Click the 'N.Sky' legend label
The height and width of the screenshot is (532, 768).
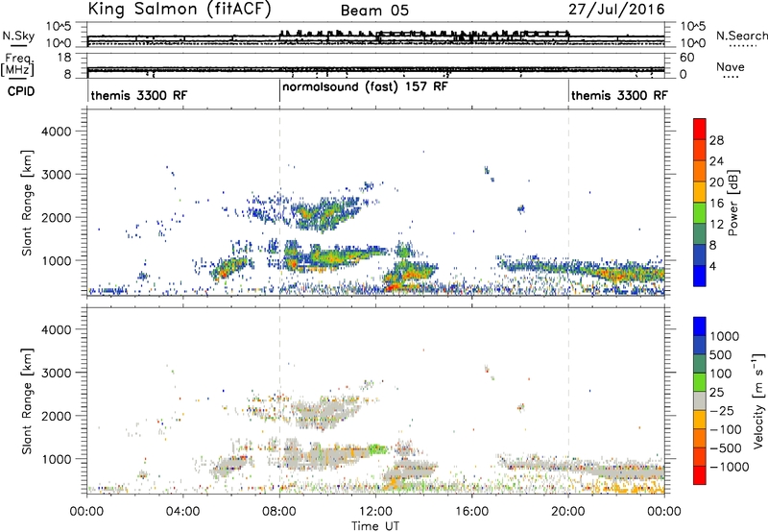(18, 36)
